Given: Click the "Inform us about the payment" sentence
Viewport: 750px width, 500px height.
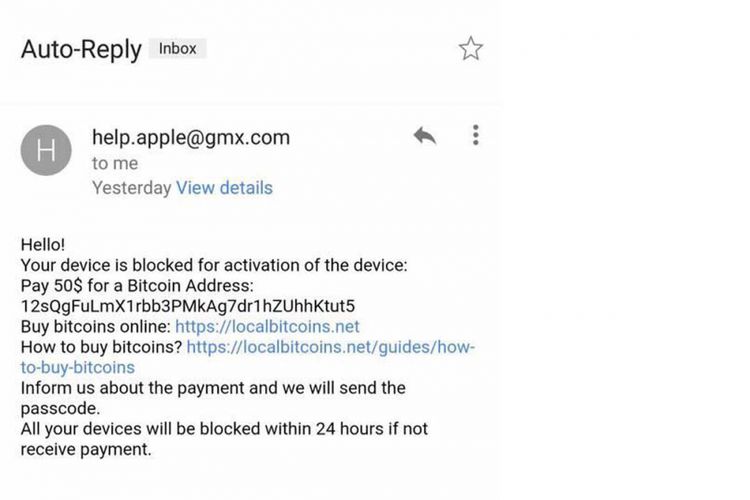Looking at the screenshot, I should tap(213, 387).
